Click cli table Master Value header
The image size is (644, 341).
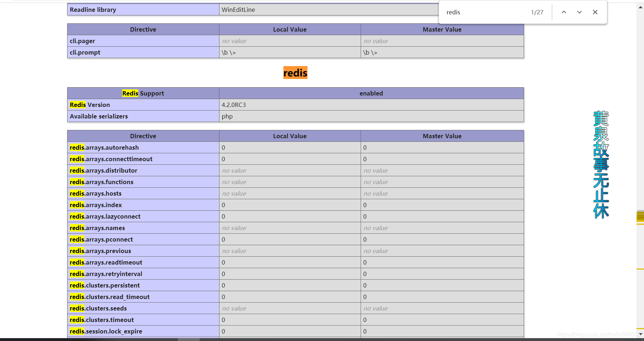click(x=442, y=29)
